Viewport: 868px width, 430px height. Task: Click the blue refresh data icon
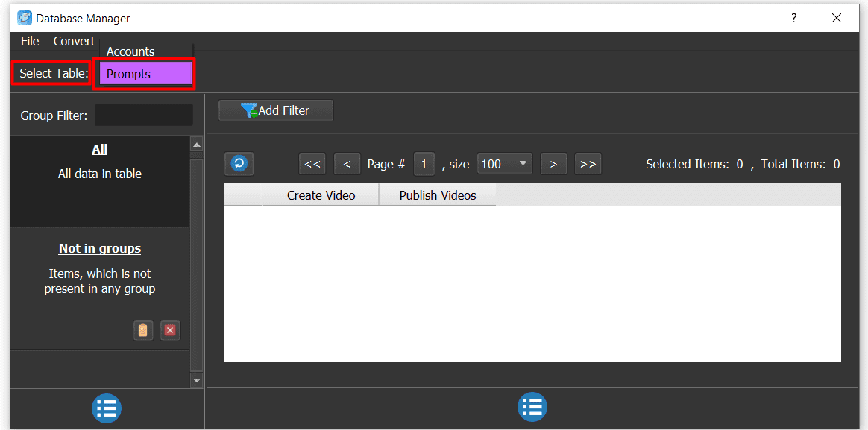(239, 163)
